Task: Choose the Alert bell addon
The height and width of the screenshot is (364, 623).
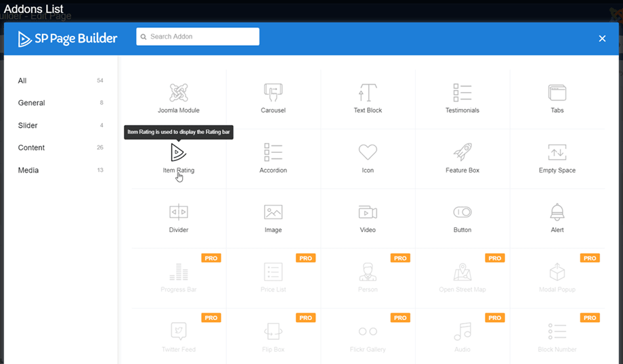Action: 557,212
